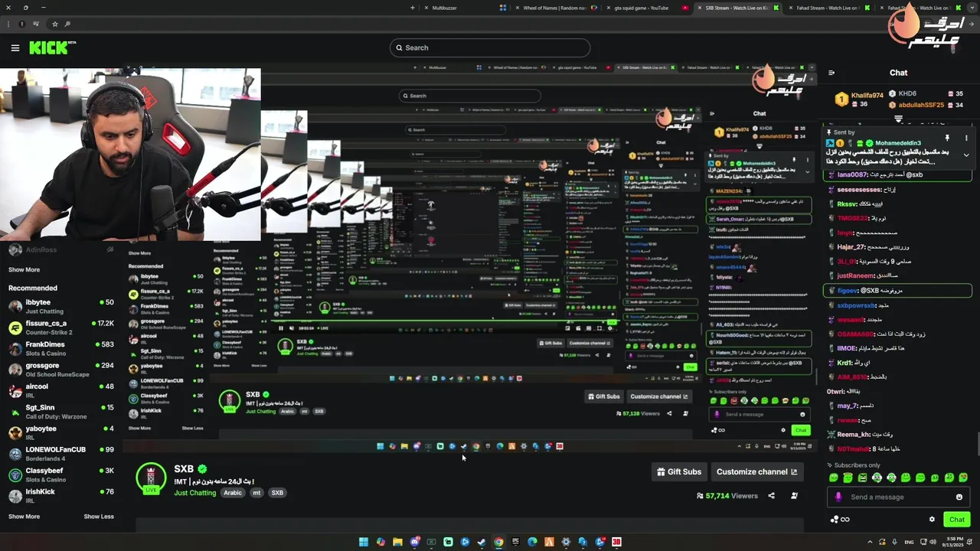Image resolution: width=980 pixels, height=551 pixels.
Task: Open IrishKick recommended channel
Action: point(61,496)
